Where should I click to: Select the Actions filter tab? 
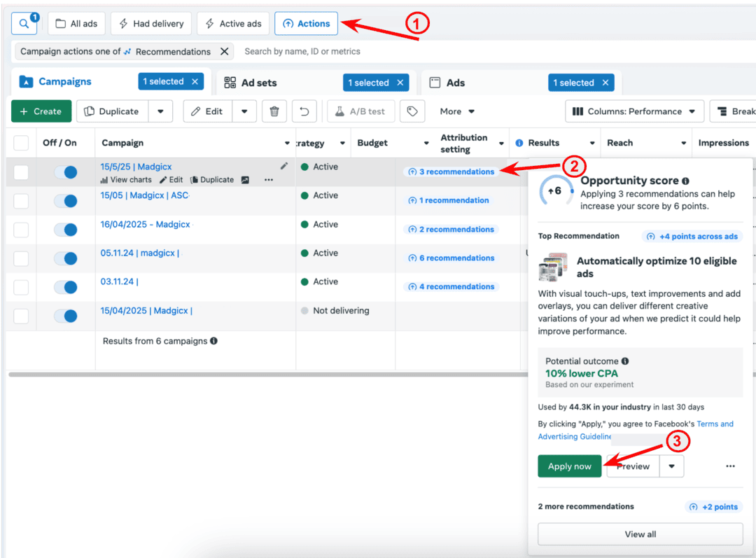[306, 24]
